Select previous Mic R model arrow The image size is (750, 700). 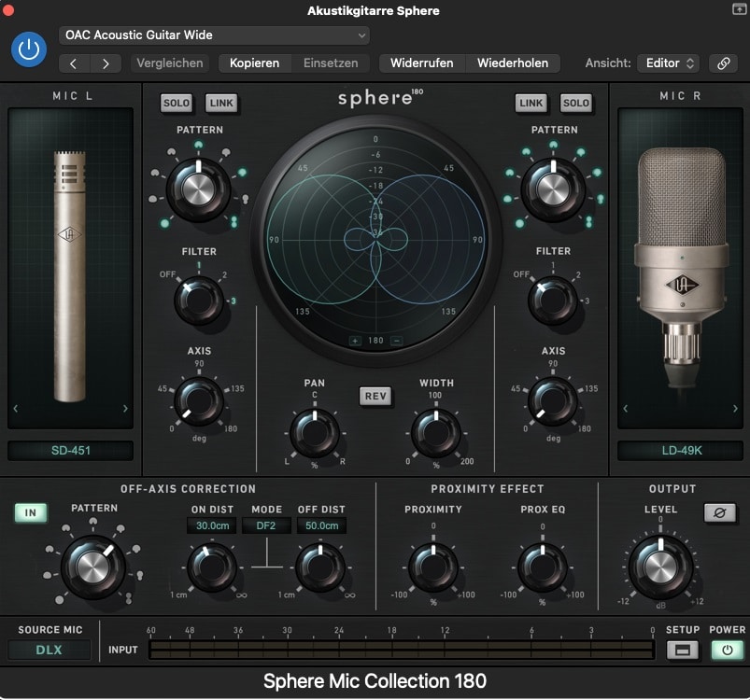click(625, 409)
